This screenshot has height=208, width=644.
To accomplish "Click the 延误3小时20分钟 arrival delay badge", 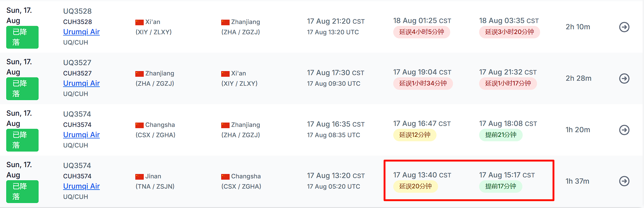I will coord(509,32).
